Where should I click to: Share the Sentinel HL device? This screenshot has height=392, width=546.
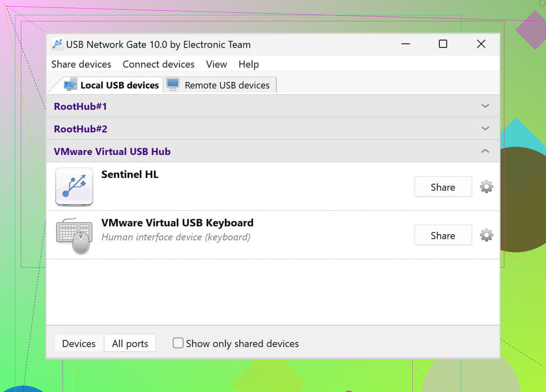pyautogui.click(x=443, y=187)
